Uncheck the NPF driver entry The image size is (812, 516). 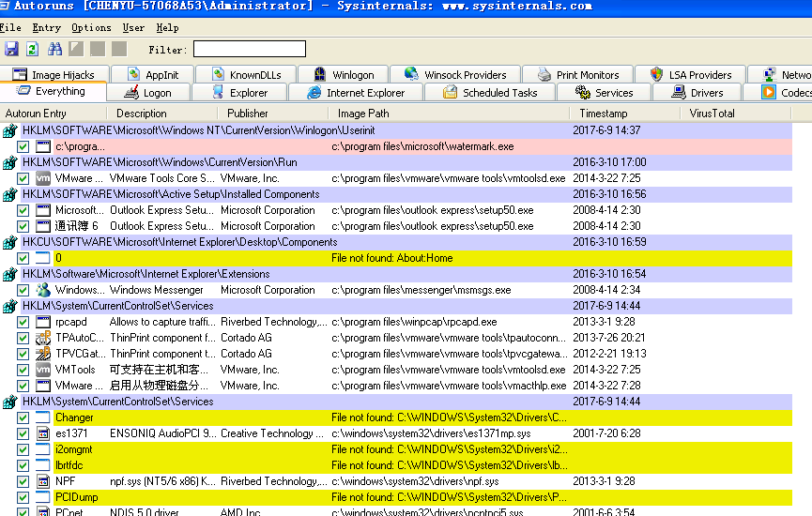click(x=23, y=481)
